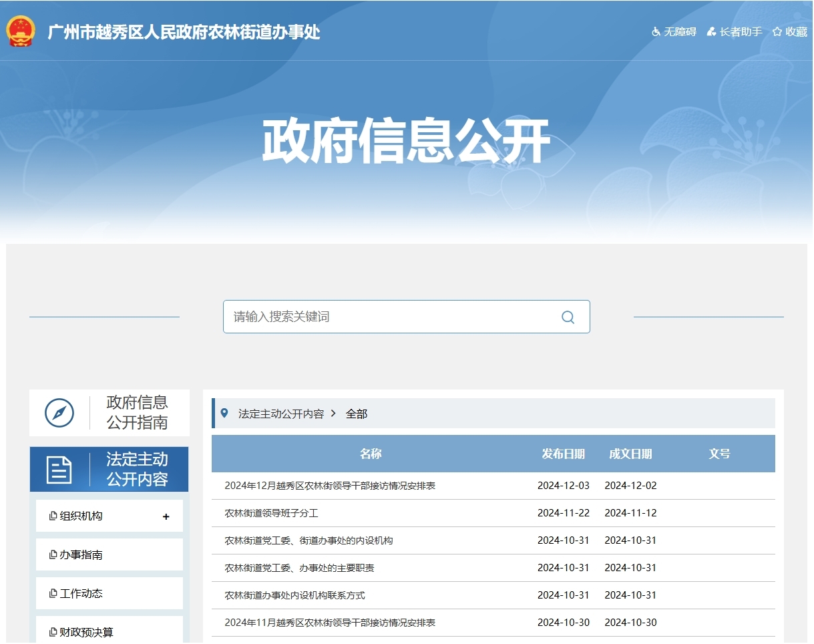Screen dimensions: 814x644
Task: Click the elder assistant person icon
Action: point(711,31)
